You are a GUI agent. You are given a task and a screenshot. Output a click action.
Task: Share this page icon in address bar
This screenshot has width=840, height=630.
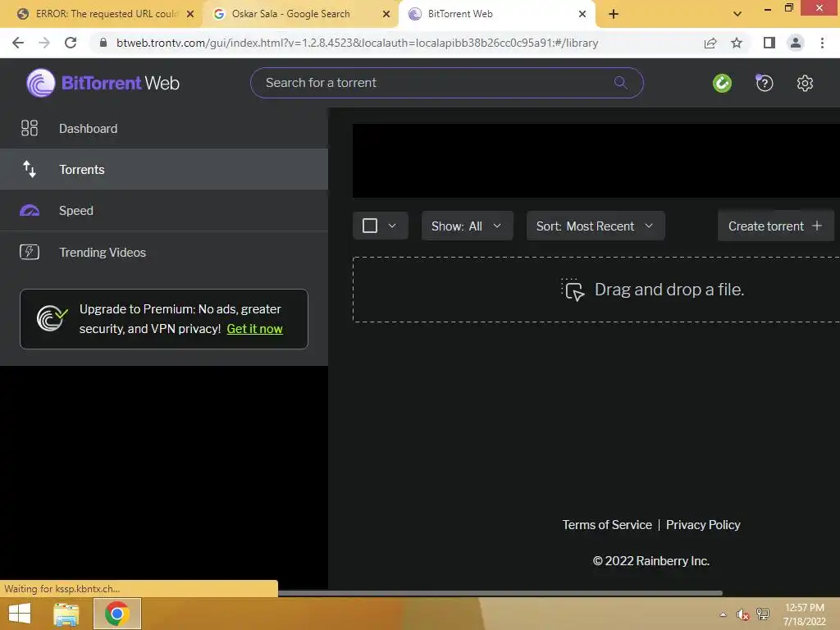(710, 43)
